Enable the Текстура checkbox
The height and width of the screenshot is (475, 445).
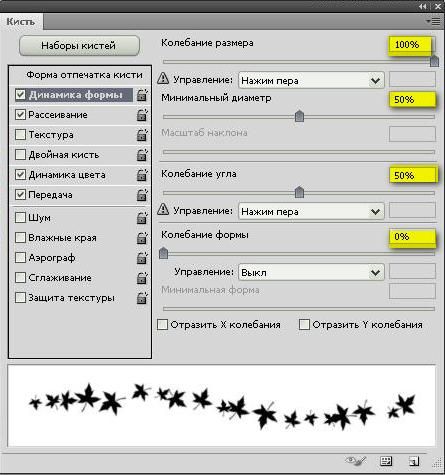[x=20, y=135]
